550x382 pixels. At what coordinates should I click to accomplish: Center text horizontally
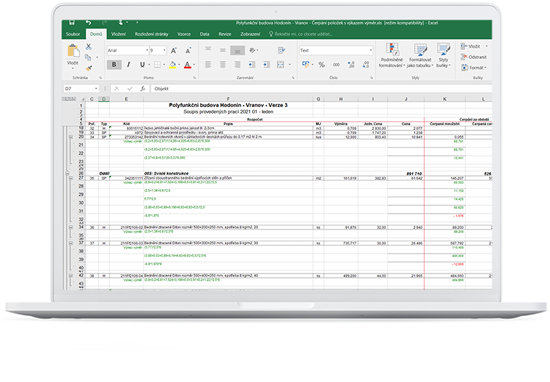pyautogui.click(x=223, y=65)
